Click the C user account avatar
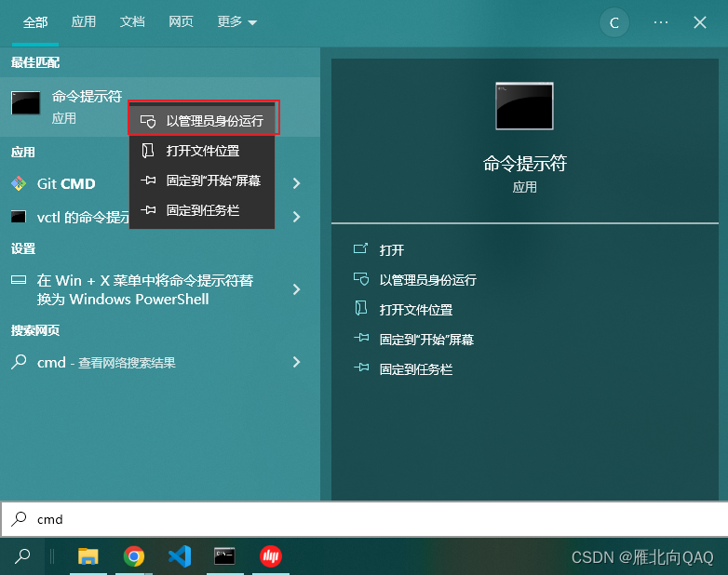Screen dimensions: 728x575 click(x=613, y=22)
